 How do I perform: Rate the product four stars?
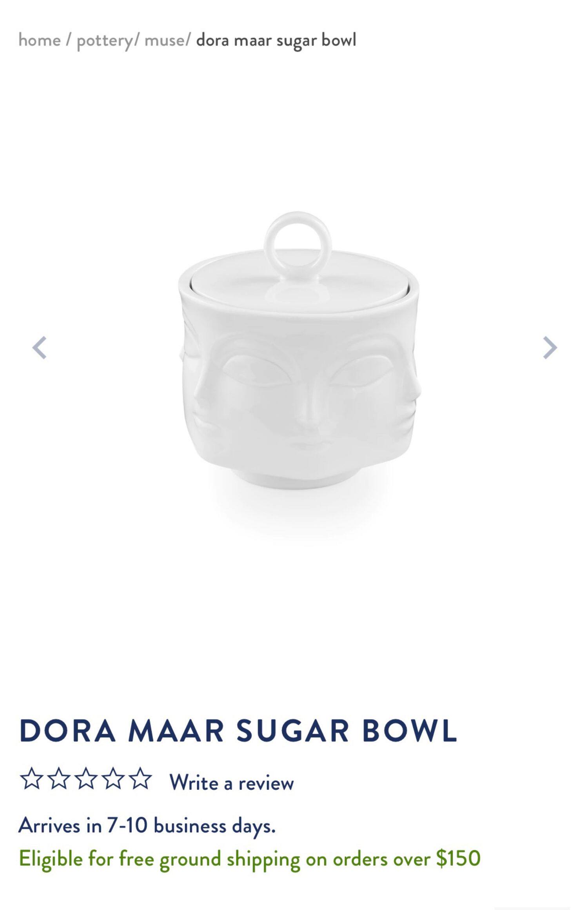tap(113, 778)
